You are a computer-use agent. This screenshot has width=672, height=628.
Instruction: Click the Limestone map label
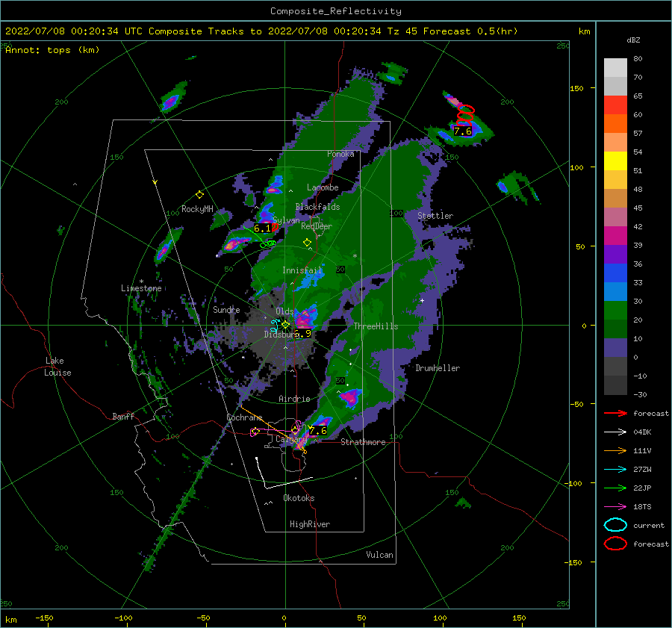[x=141, y=288]
